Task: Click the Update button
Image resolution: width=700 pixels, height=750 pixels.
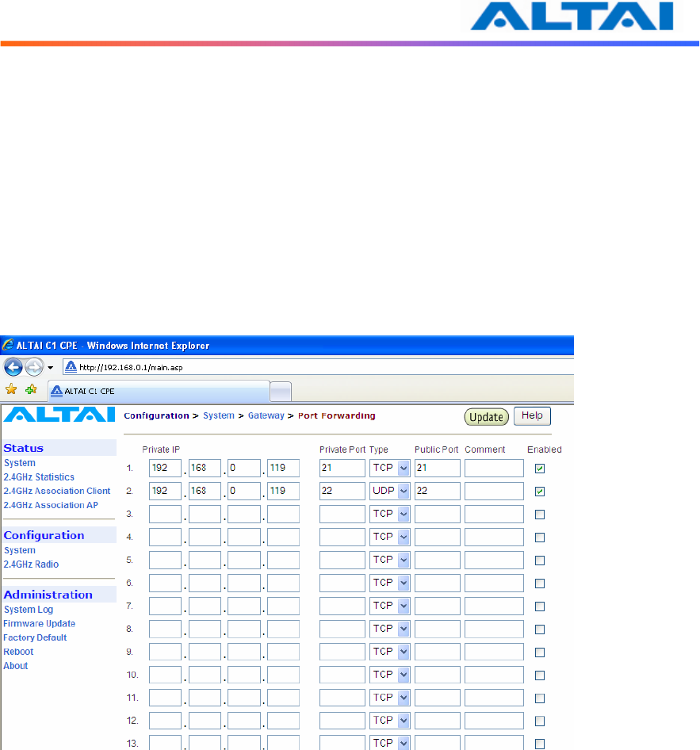Action: click(x=486, y=417)
